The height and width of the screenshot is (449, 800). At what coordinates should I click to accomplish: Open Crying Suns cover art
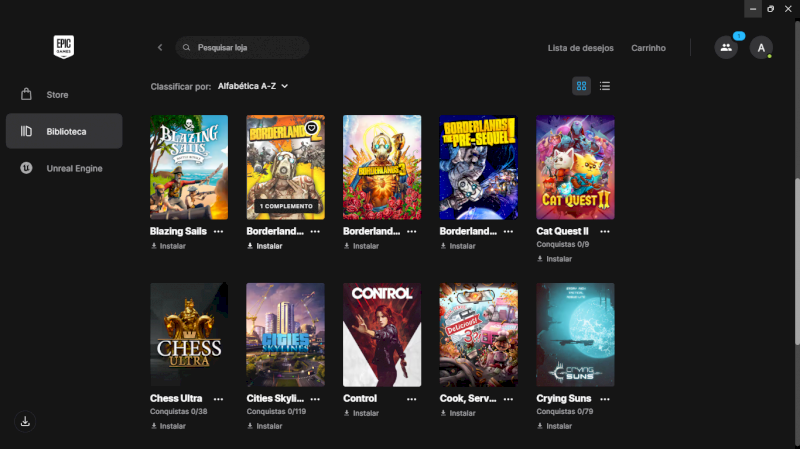click(575, 335)
